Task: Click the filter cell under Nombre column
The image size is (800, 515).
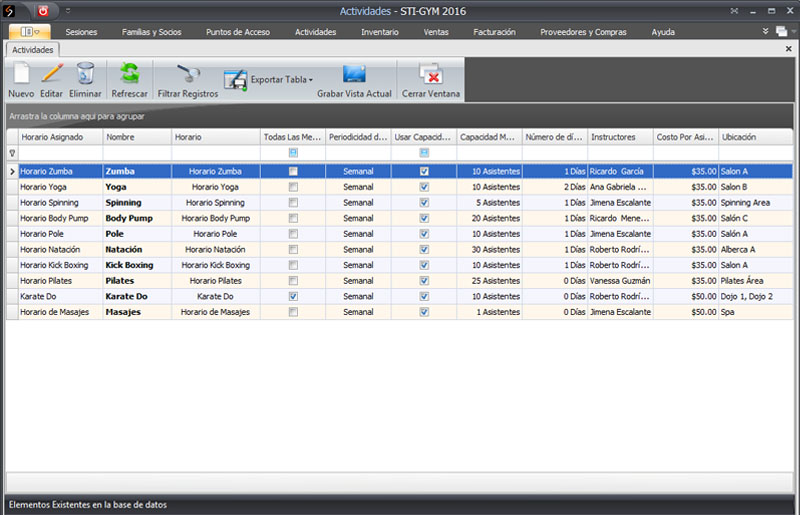Action: [x=136, y=153]
